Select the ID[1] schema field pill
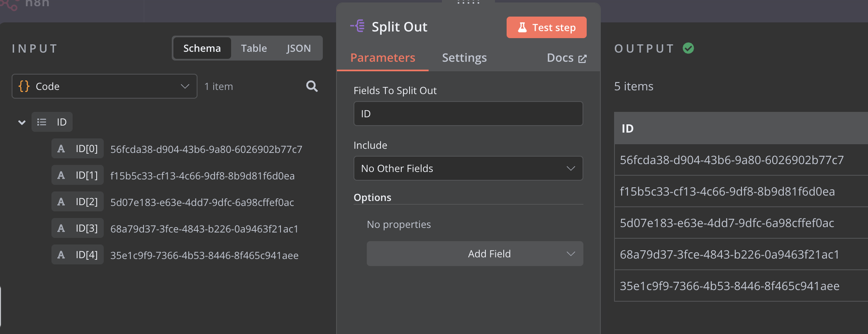This screenshot has height=334, width=868. coord(78,175)
